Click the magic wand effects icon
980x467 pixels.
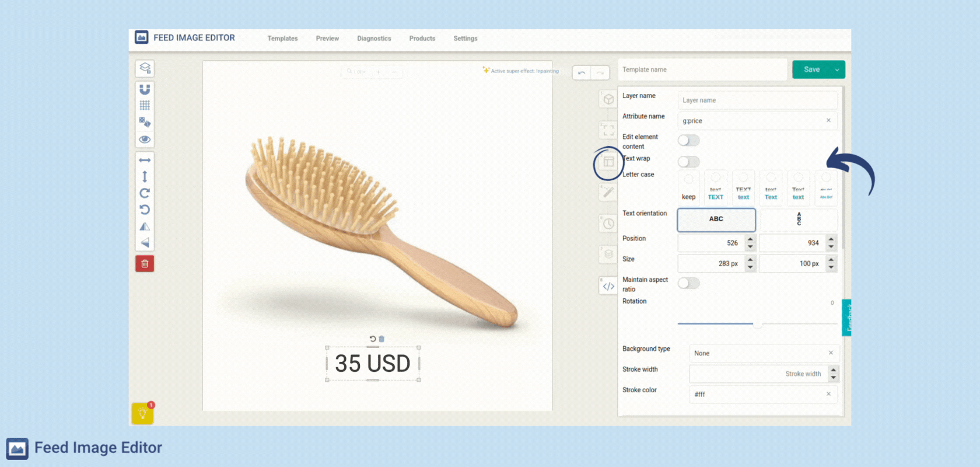click(x=608, y=191)
